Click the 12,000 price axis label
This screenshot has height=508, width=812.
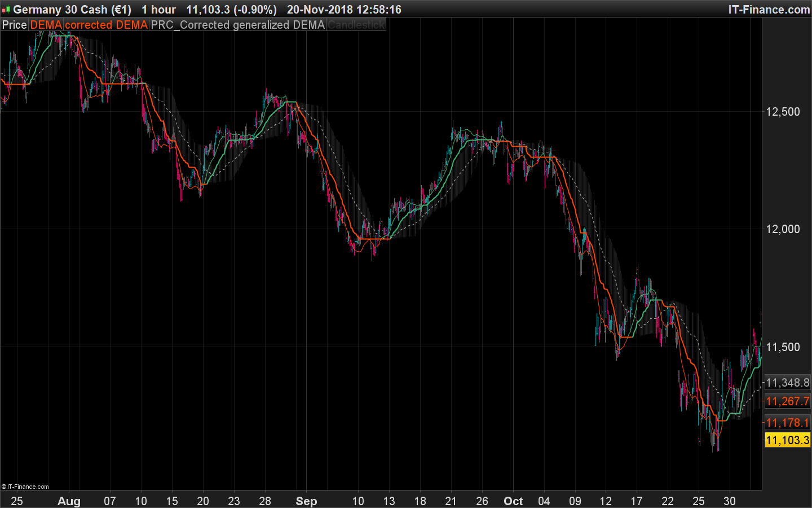point(783,229)
